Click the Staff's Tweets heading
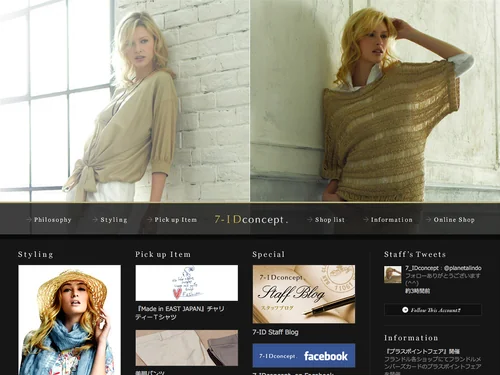Image resolution: width=500 pixels, height=375 pixels. tap(415, 254)
